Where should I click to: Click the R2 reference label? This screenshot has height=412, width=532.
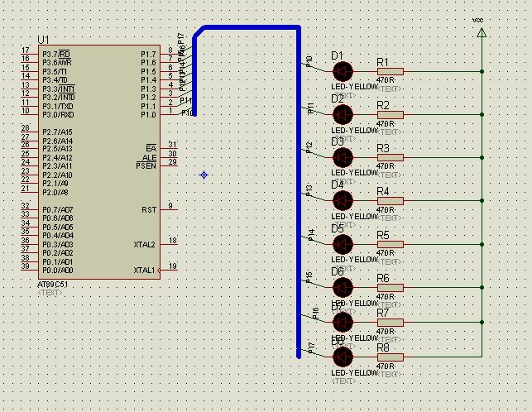coord(383,106)
